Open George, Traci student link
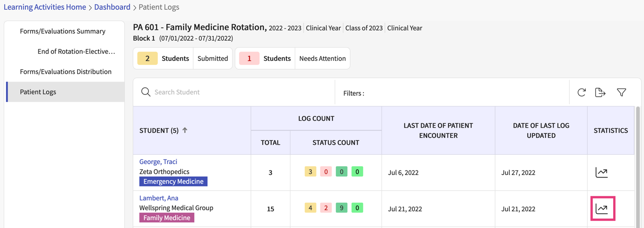Image resolution: width=644 pixels, height=228 pixels. pyautogui.click(x=158, y=162)
